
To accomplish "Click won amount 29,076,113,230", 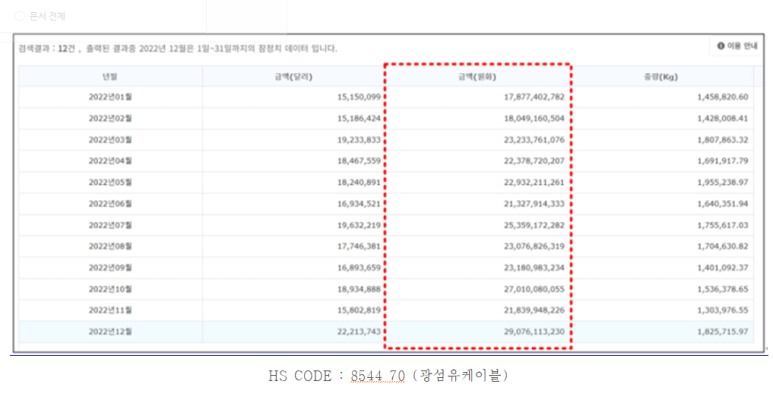I will click(x=534, y=332).
